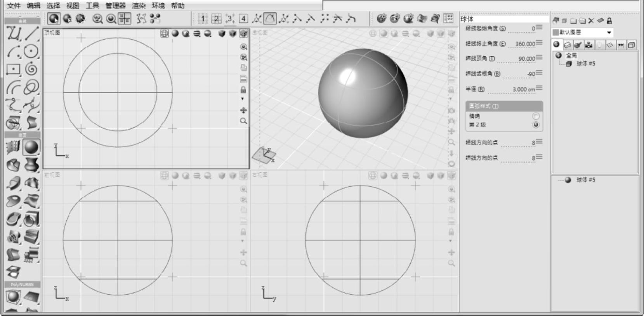The height and width of the screenshot is (316, 644).
Task: Click the 半径 value field showing 3.000 cm
Action: click(512, 89)
